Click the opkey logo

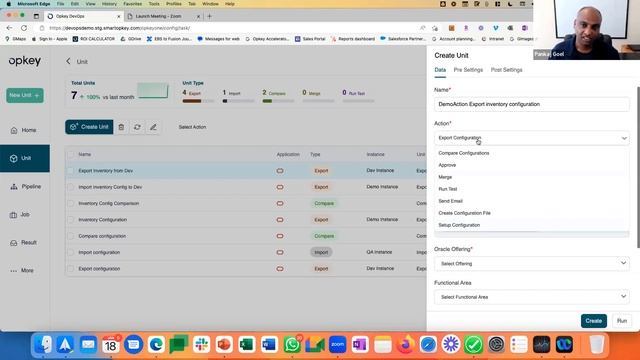pyautogui.click(x=25, y=61)
